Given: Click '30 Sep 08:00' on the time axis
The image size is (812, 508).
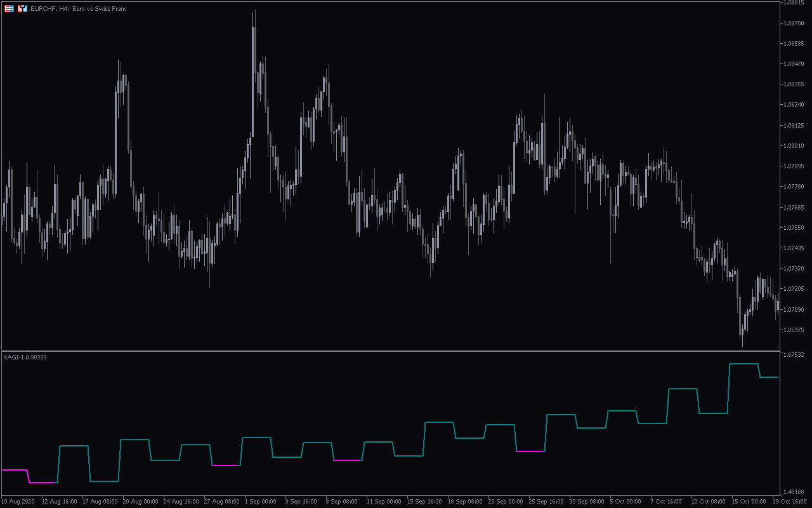Looking at the screenshot, I should 587,502.
